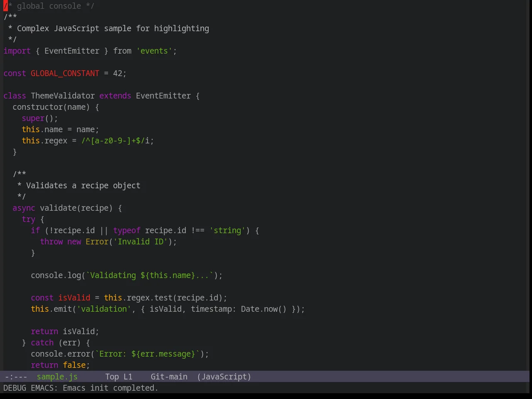This screenshot has height=399, width=532.
Task: Click the -:--- buffer status flags
Action: click(x=16, y=377)
